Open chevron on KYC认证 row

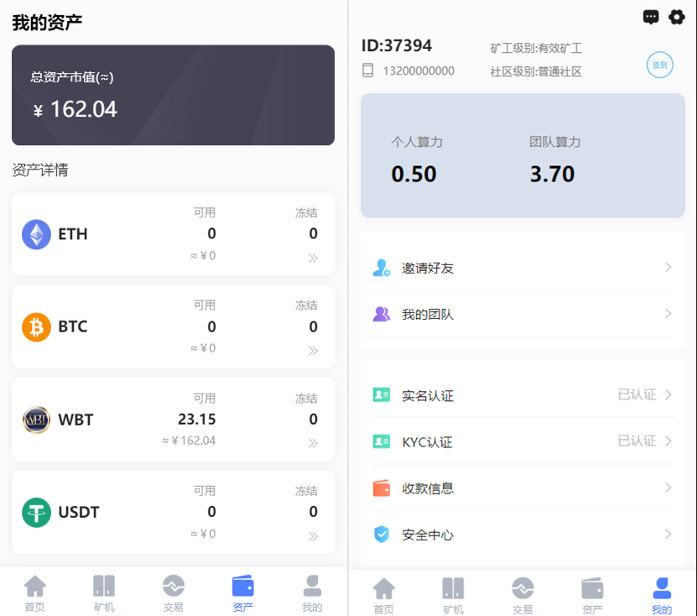click(668, 441)
